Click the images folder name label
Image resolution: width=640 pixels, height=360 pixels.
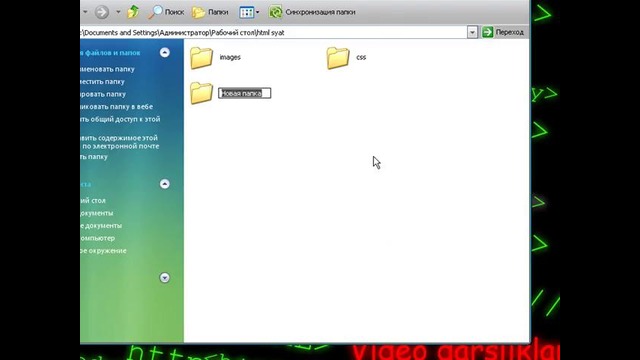coord(230,58)
